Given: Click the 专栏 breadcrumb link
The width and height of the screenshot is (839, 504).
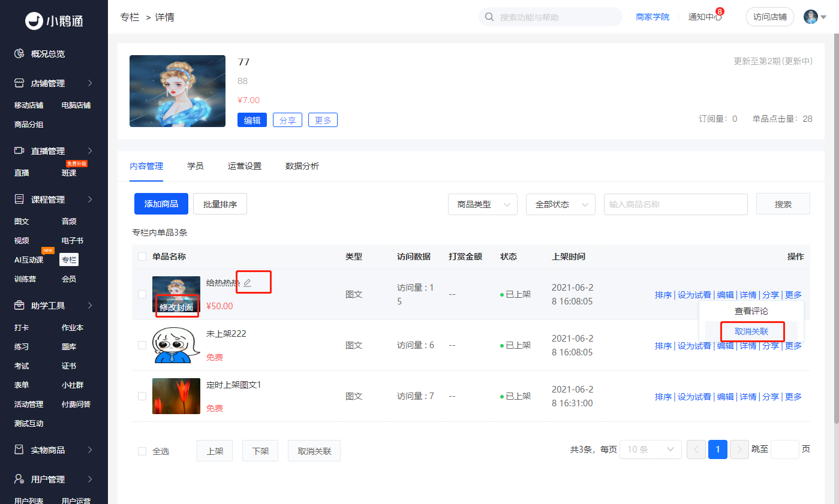Looking at the screenshot, I should (130, 17).
